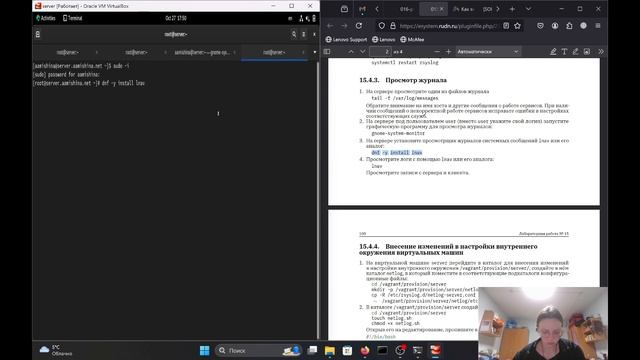
Task: Go to previous PDF page
Action: click(351, 52)
